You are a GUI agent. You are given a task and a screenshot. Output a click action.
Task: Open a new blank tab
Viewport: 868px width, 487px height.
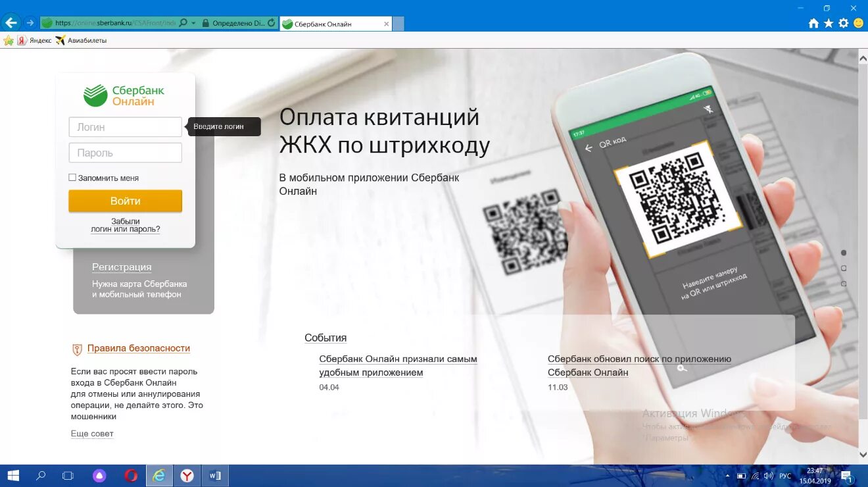click(x=398, y=24)
